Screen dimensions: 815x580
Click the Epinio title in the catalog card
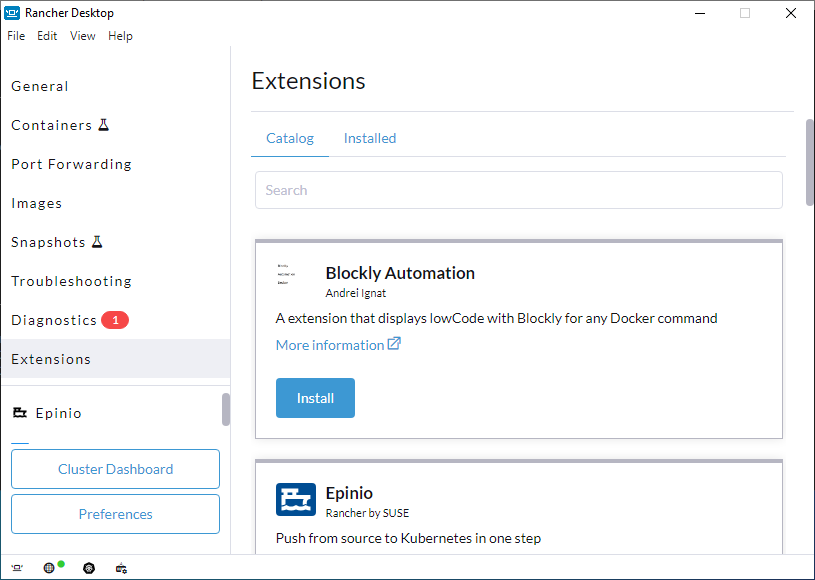(x=349, y=493)
